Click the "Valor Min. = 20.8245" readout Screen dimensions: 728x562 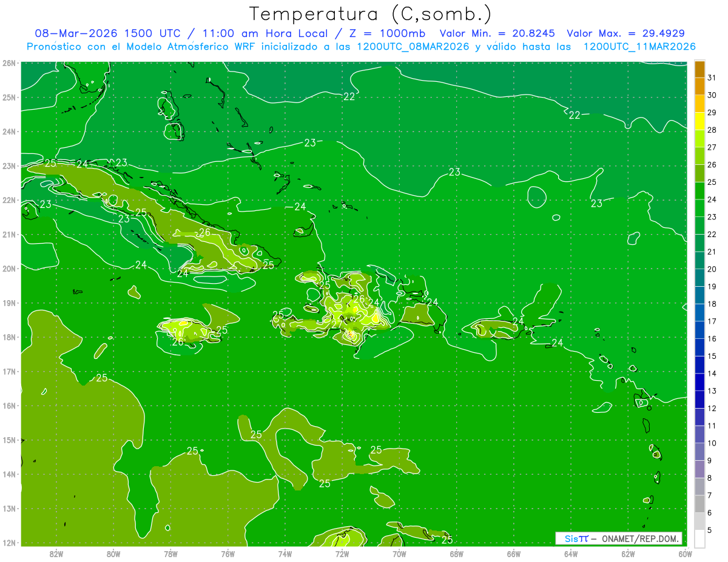tap(497, 33)
